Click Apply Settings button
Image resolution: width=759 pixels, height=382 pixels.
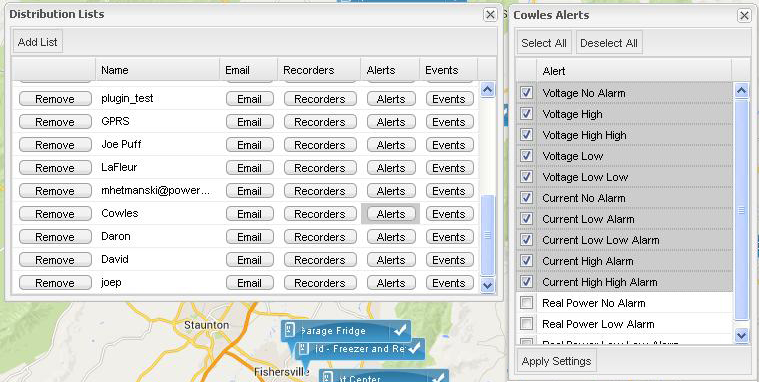pyautogui.click(x=557, y=361)
